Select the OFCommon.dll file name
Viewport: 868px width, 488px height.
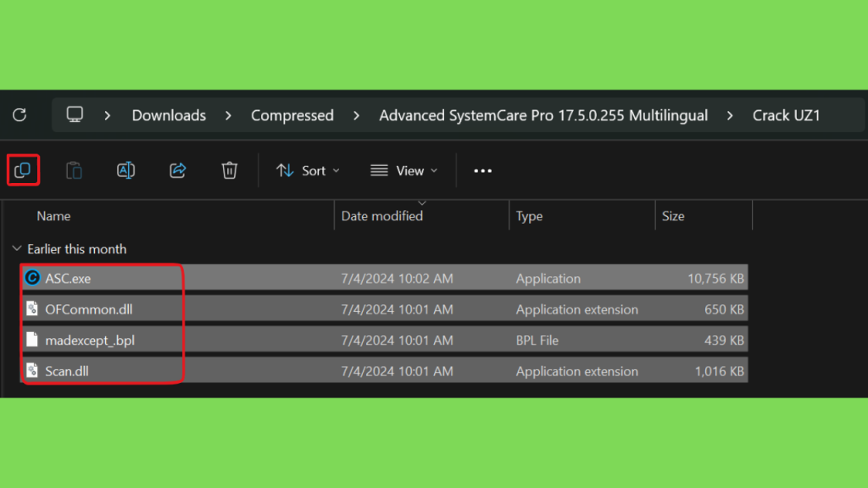point(88,309)
